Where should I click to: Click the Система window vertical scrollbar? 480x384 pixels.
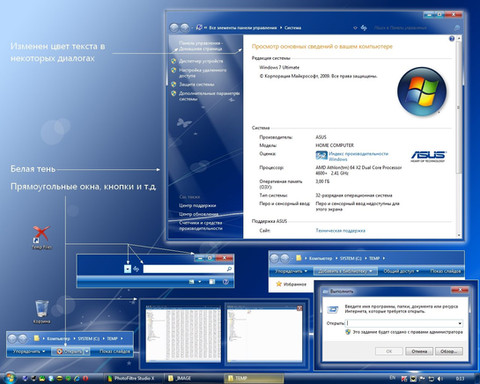coord(459,137)
